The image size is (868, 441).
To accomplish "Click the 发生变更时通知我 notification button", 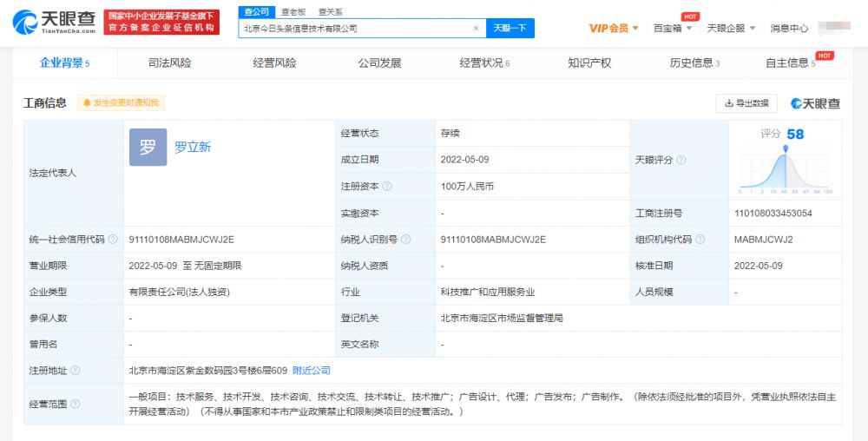I will point(121,103).
